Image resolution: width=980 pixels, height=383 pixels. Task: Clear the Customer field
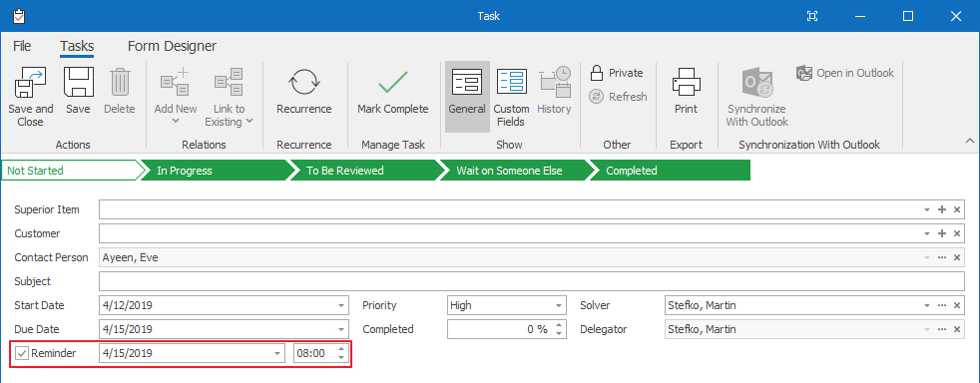(x=957, y=233)
